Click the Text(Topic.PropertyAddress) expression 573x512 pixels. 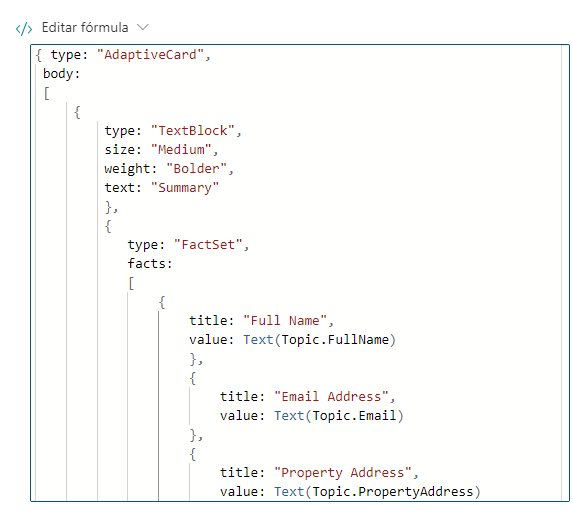(x=377, y=492)
